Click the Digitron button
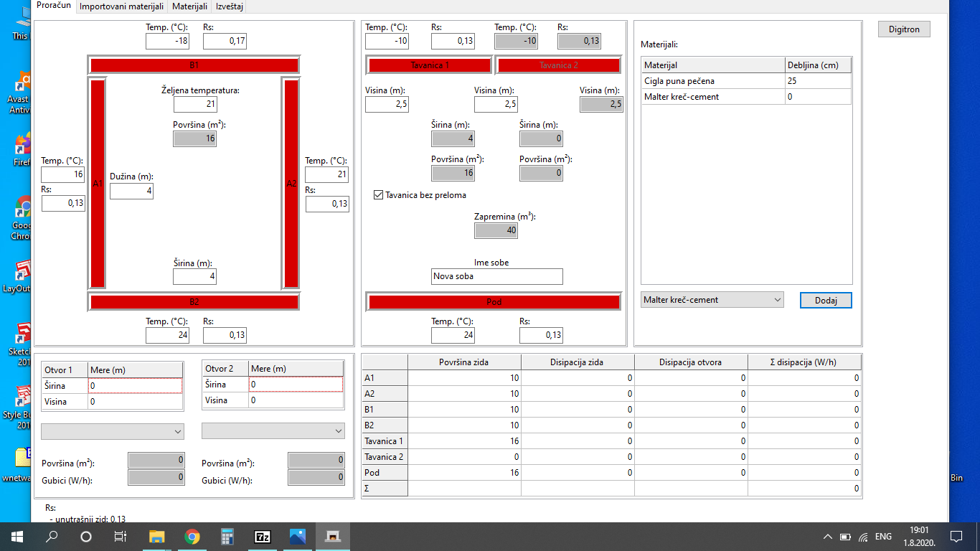 click(904, 29)
